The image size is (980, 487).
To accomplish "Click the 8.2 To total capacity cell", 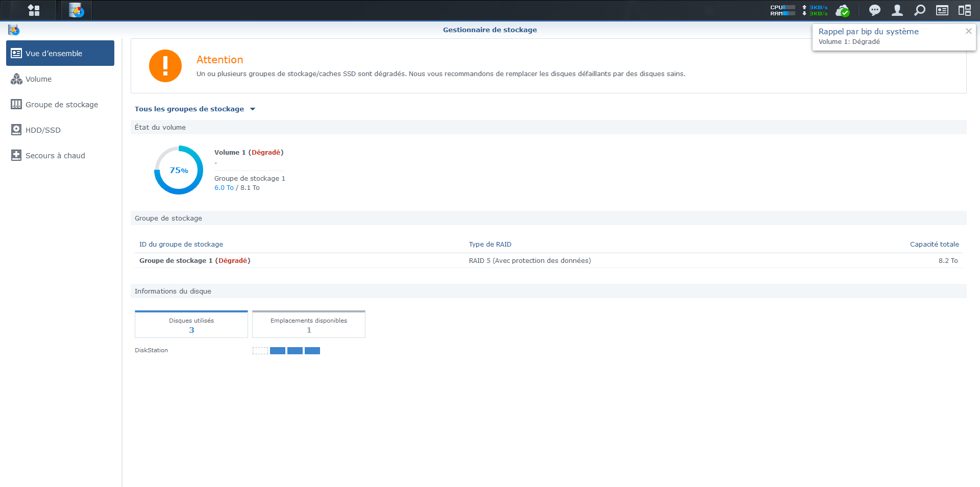I will (x=948, y=260).
